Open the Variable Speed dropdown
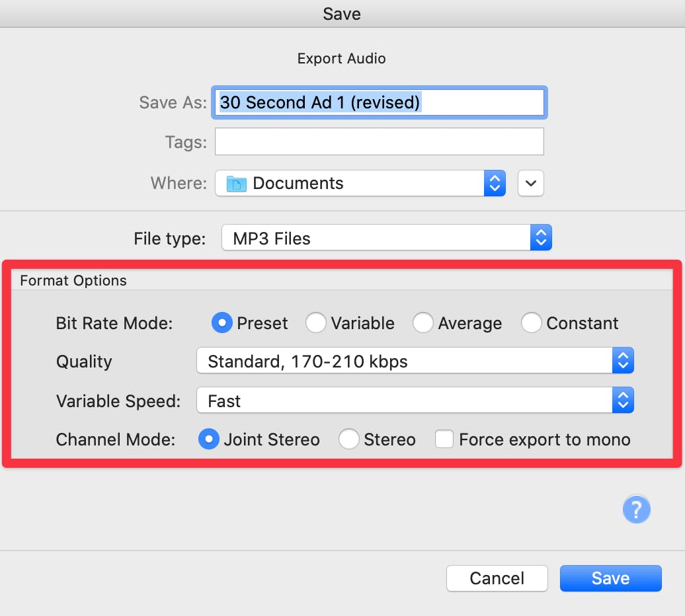This screenshot has width=685, height=616. [x=415, y=401]
